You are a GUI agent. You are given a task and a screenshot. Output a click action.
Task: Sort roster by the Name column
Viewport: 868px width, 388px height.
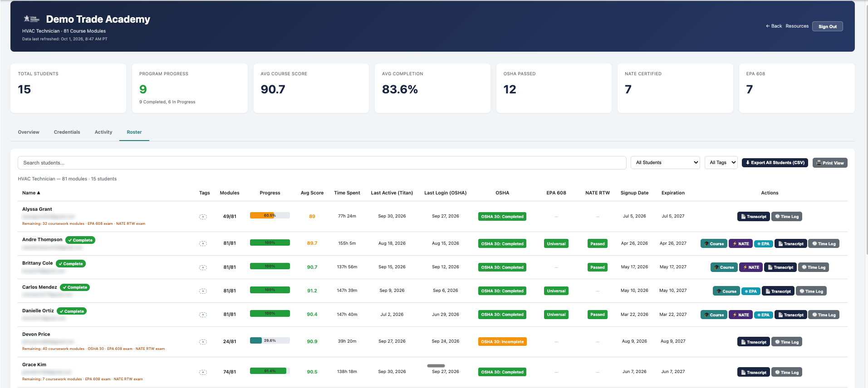coord(31,193)
